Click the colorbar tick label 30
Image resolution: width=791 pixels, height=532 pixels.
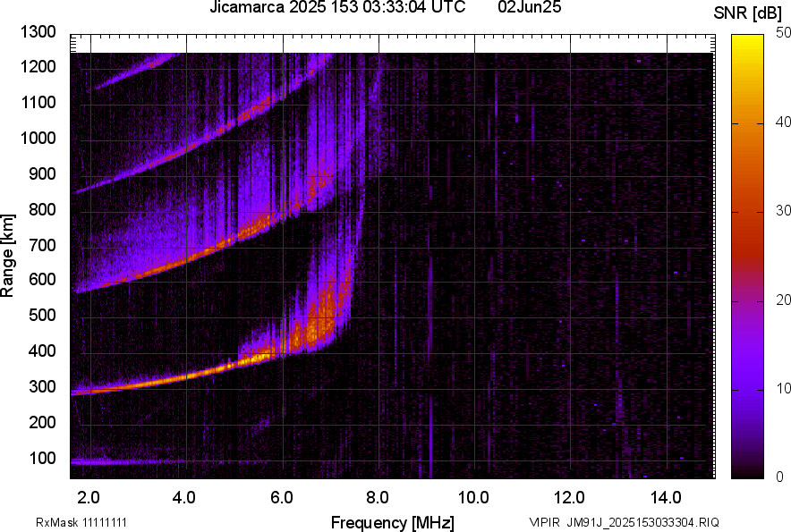point(783,211)
